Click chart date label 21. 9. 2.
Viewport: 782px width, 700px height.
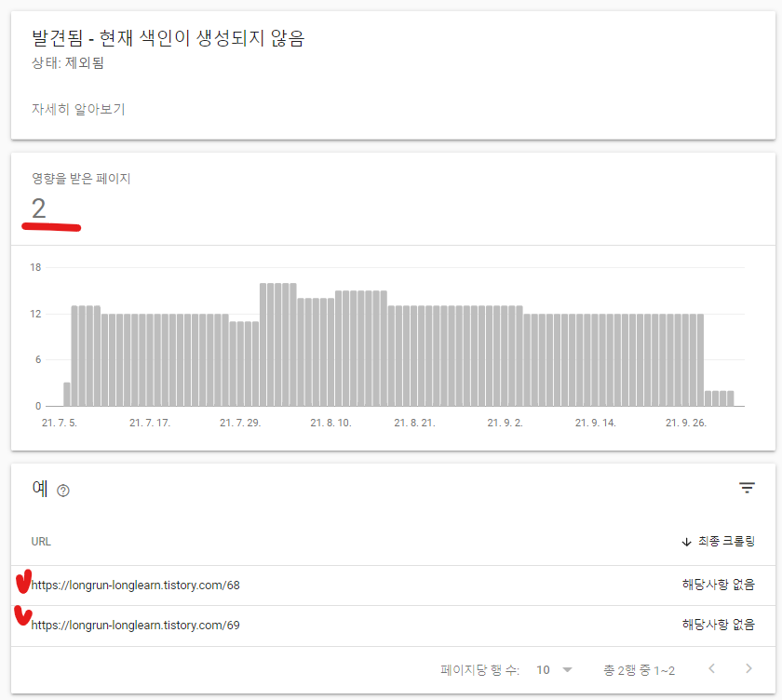(505, 423)
